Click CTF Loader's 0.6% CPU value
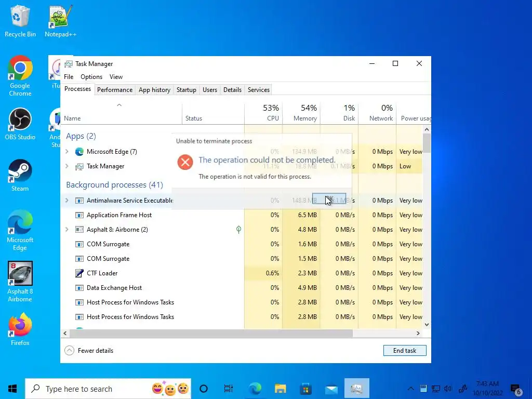Screen dimensions: 532x399 (x=272, y=273)
